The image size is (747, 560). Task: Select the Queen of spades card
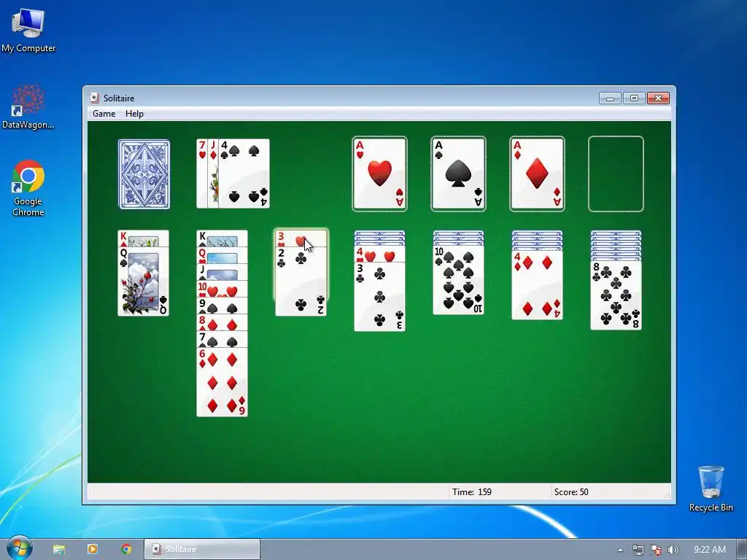[x=144, y=281]
